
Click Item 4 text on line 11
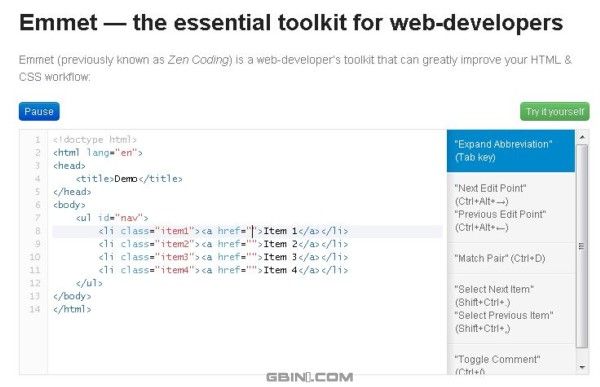pyautogui.click(x=280, y=270)
